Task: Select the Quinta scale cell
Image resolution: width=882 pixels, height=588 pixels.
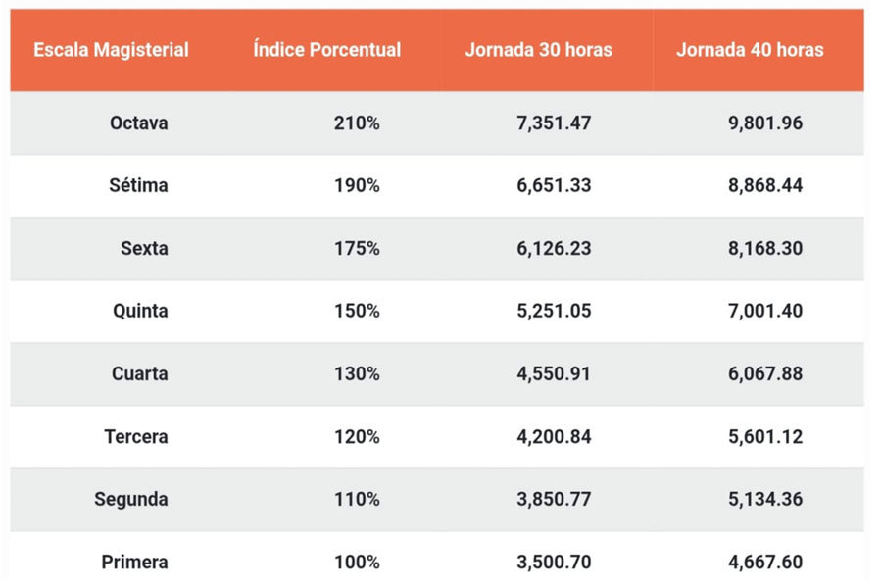Action: point(140,311)
